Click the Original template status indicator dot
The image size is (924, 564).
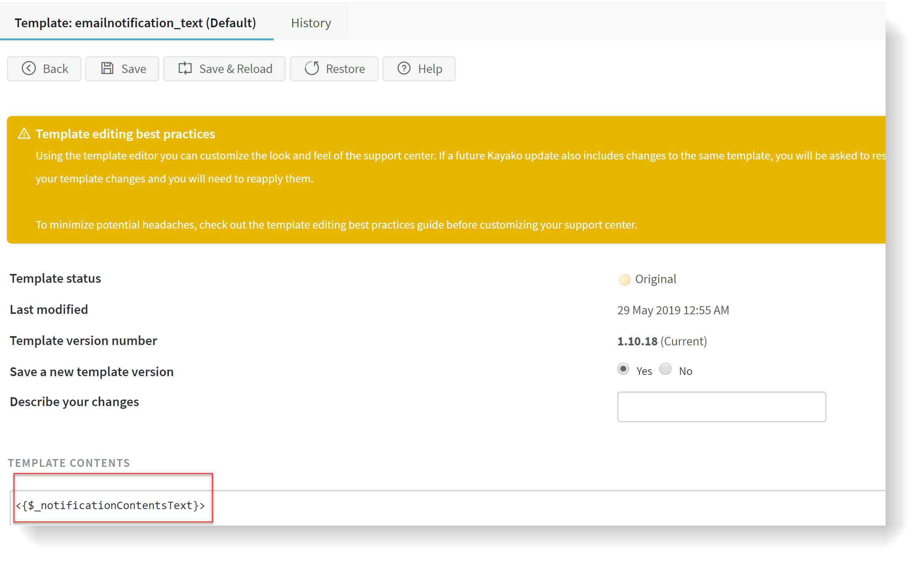624,279
